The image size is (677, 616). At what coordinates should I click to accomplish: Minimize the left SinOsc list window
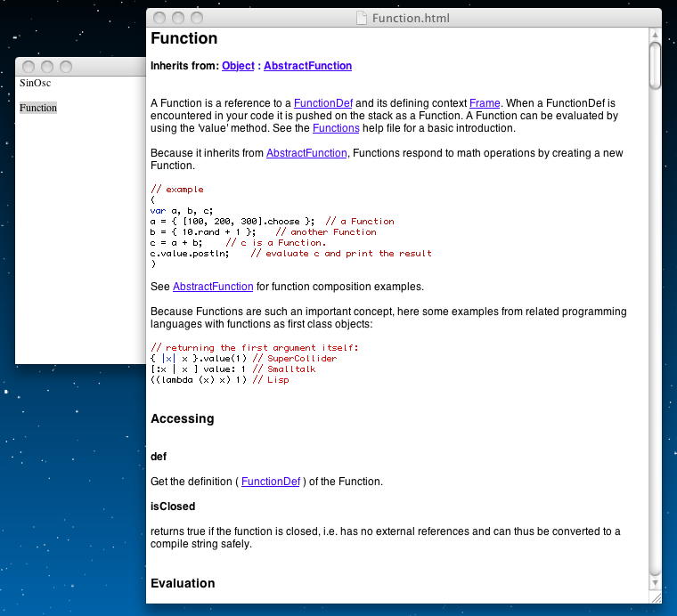47,67
